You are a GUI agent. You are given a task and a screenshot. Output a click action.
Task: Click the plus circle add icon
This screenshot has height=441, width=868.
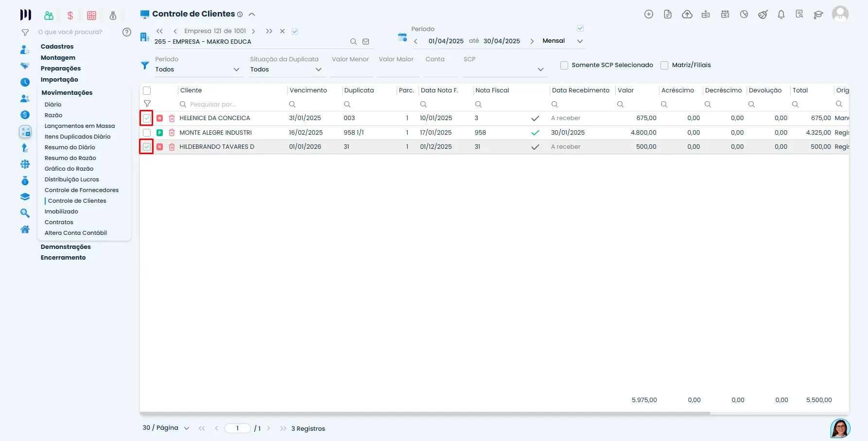coord(649,15)
